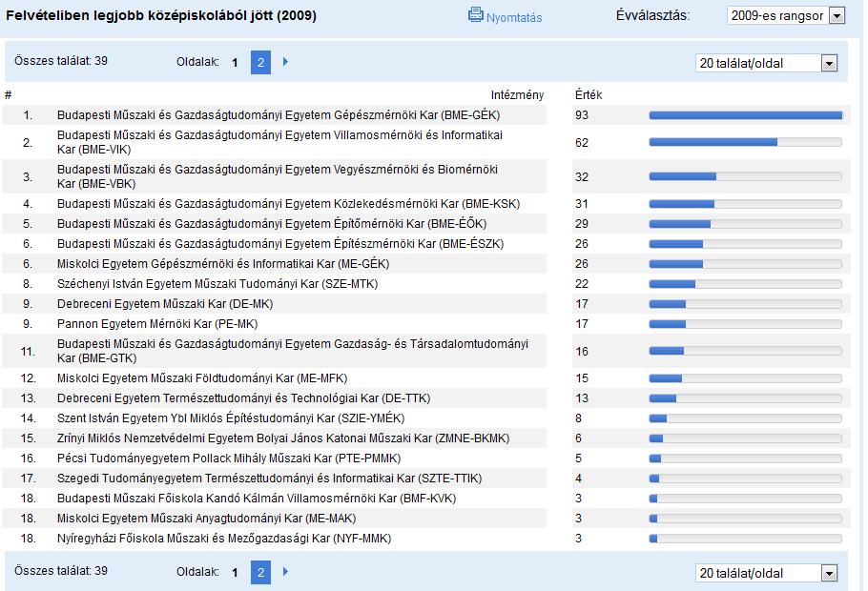
Task: Click the value 15 in ME-MFK row
Action: [581, 378]
